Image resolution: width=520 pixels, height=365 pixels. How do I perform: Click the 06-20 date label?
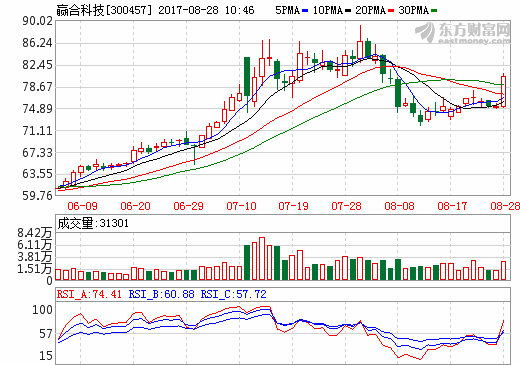click(x=135, y=206)
